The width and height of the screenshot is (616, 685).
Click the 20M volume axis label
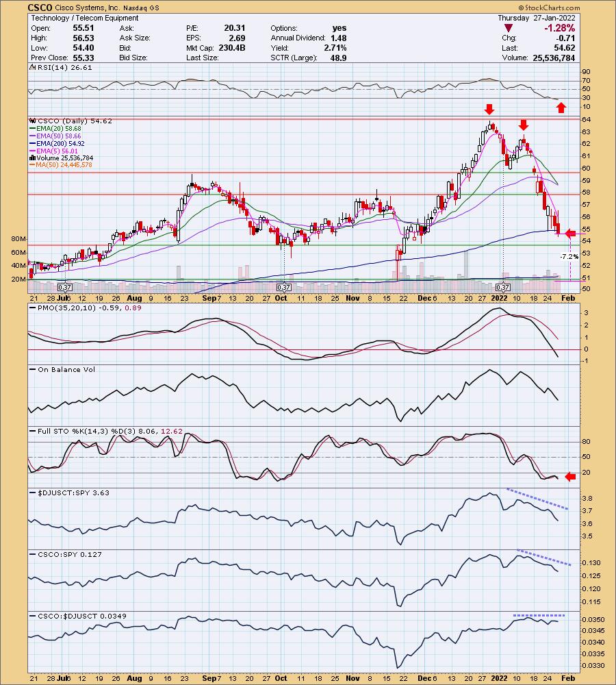click(x=18, y=279)
